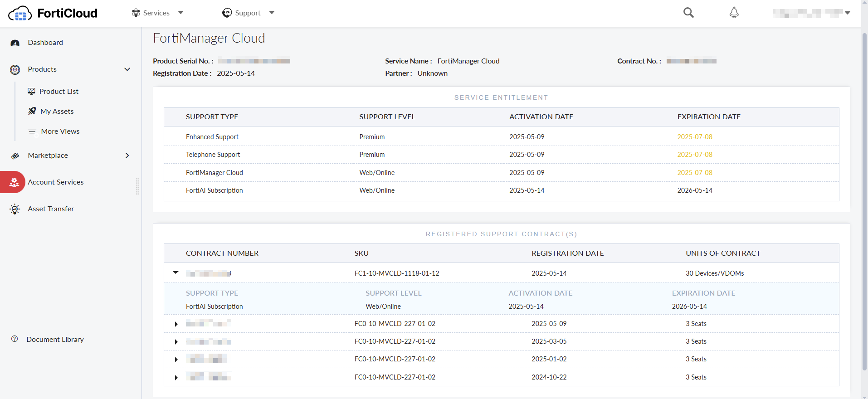
Task: Collapse the Products sidebar section
Action: click(x=127, y=69)
